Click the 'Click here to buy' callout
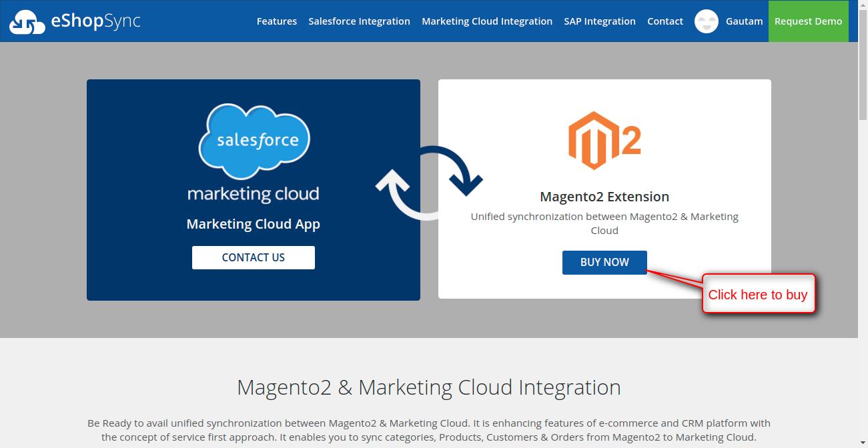This screenshot has width=868, height=448. click(758, 295)
